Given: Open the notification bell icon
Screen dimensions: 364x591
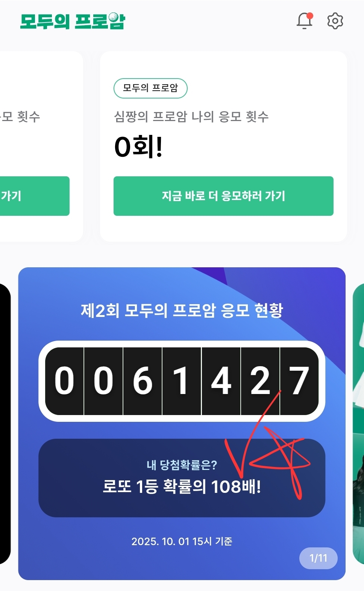Looking at the screenshot, I should click(305, 21).
